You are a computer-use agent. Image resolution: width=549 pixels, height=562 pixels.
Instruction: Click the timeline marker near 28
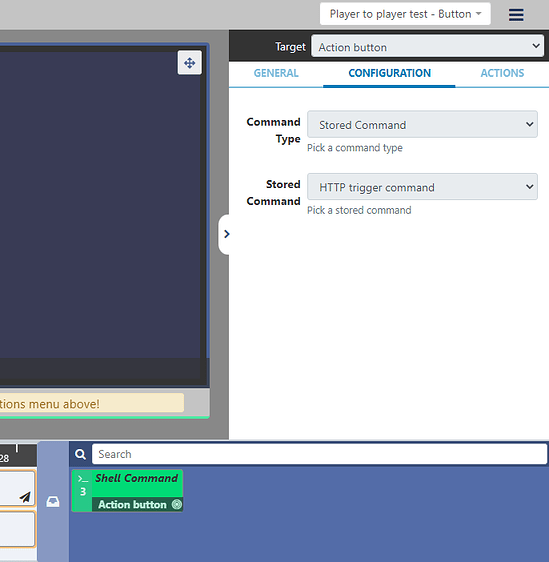16,448
